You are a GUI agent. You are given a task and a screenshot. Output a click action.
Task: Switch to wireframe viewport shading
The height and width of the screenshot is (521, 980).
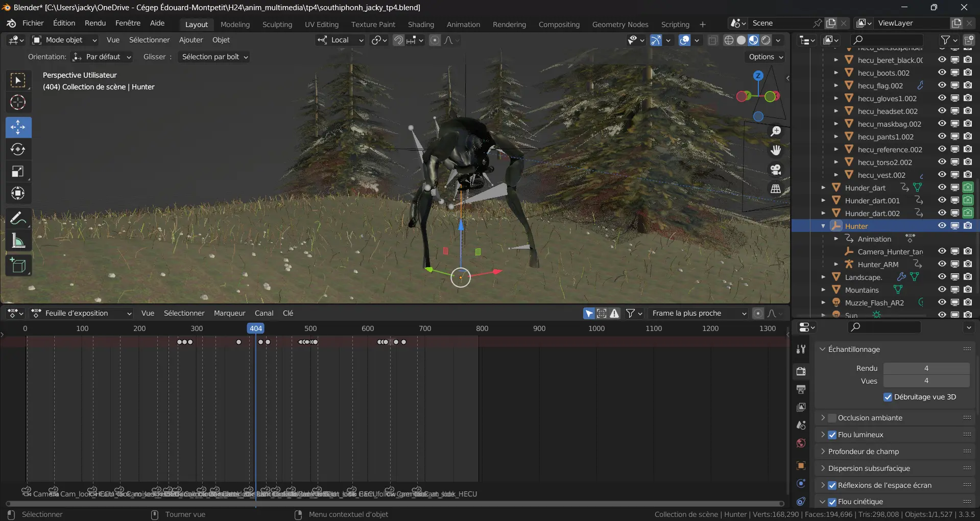tap(729, 40)
